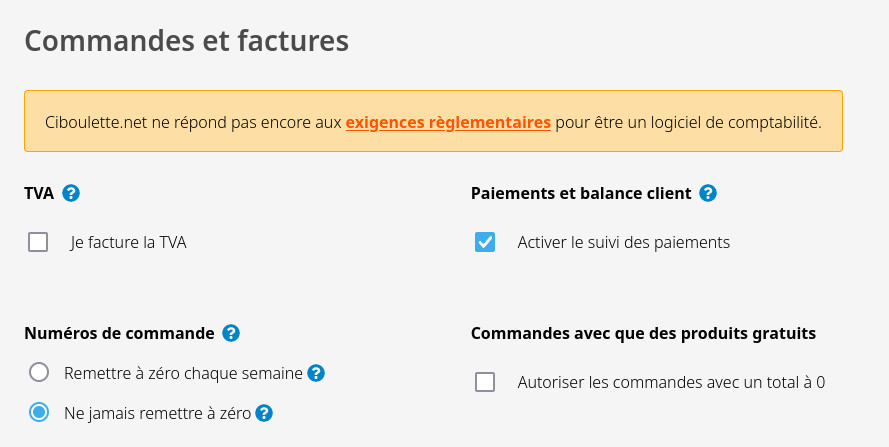Tick the checkbox allowing orders totalling 0
Screen dimensions: 889x447
tap(485, 382)
